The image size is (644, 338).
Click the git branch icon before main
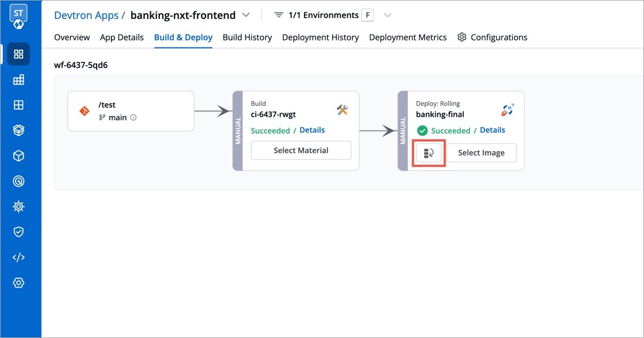[102, 117]
